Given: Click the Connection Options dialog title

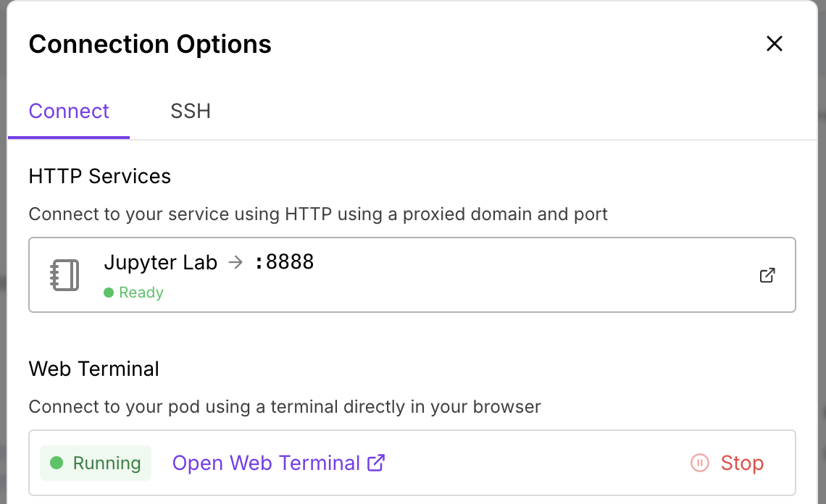Looking at the screenshot, I should [x=150, y=44].
